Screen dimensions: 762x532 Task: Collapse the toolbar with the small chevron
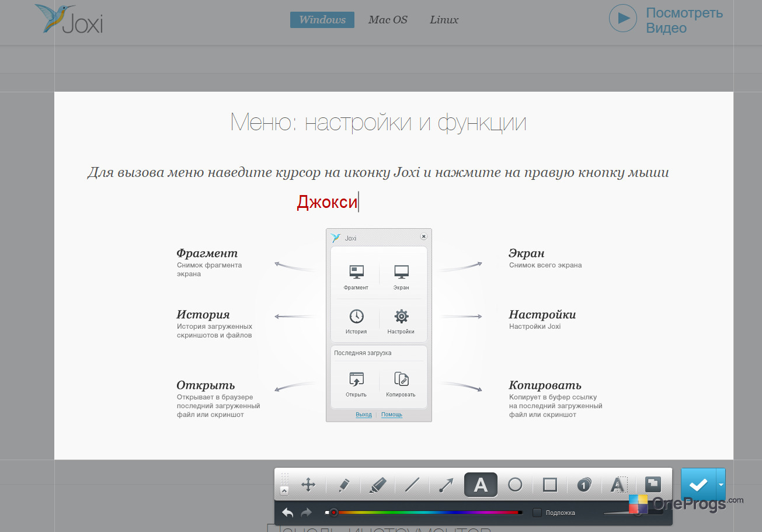pos(284,491)
